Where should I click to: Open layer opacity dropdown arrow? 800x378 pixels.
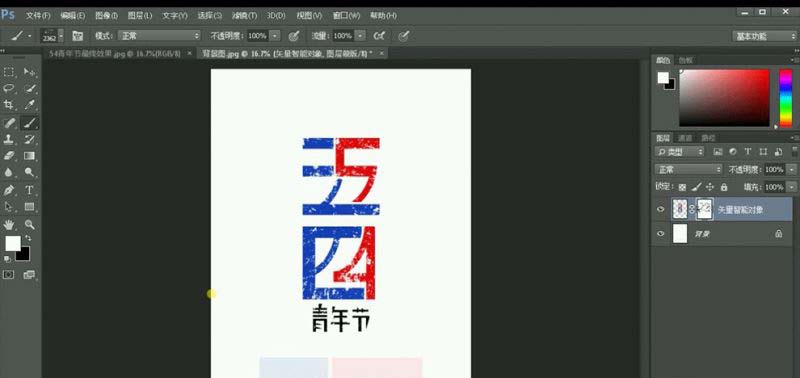click(792, 169)
